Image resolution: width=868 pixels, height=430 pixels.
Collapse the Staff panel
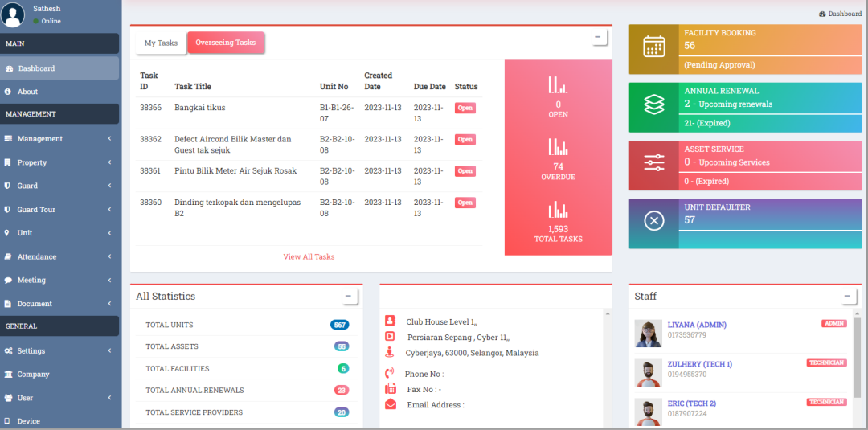848,297
